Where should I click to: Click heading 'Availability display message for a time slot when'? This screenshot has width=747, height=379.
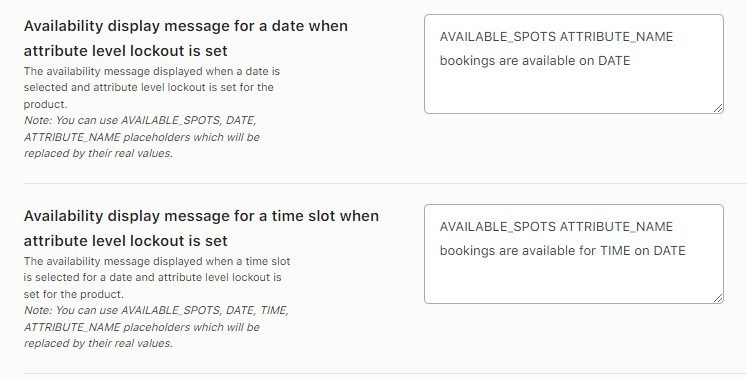point(202,216)
